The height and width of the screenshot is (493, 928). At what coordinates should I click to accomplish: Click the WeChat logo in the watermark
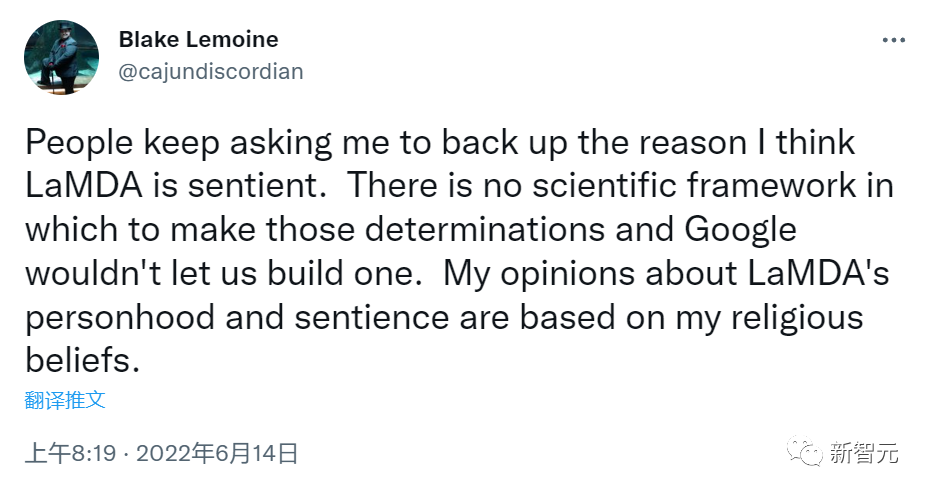[805, 453]
